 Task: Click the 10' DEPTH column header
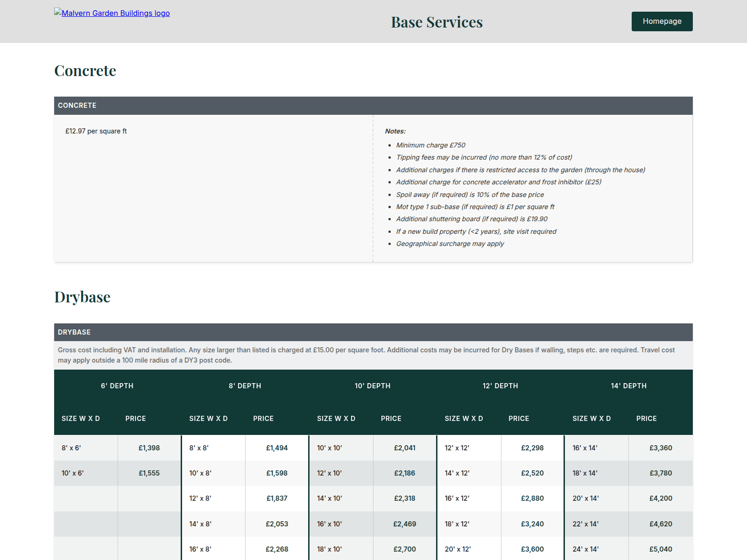[373, 386]
